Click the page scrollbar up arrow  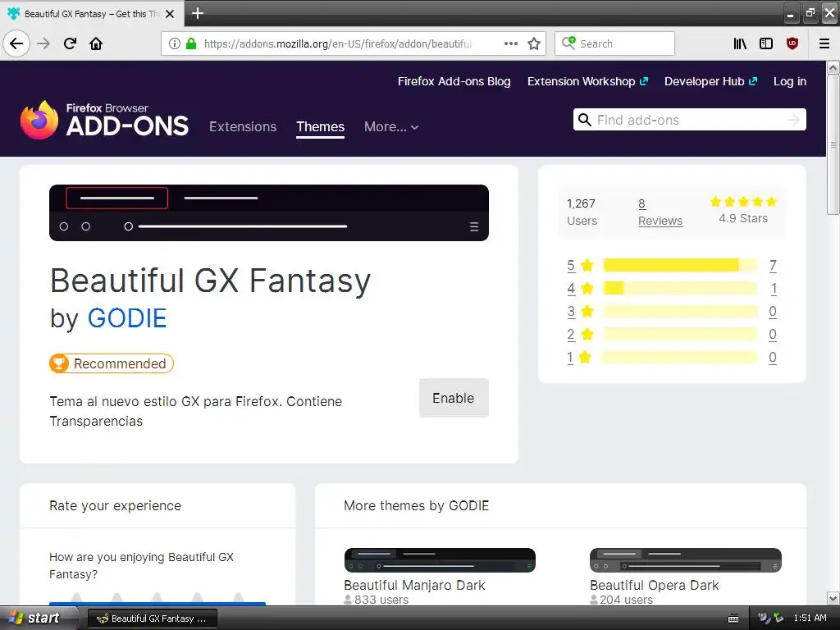[x=833, y=68]
